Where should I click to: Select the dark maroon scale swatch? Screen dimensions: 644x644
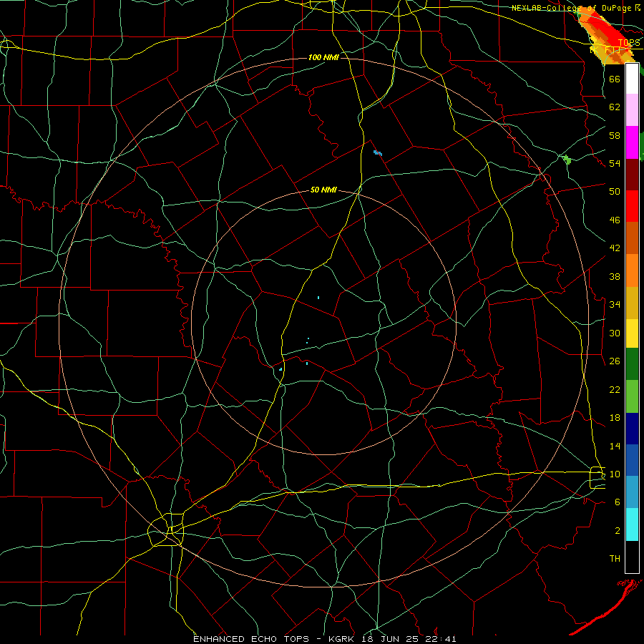632,175
